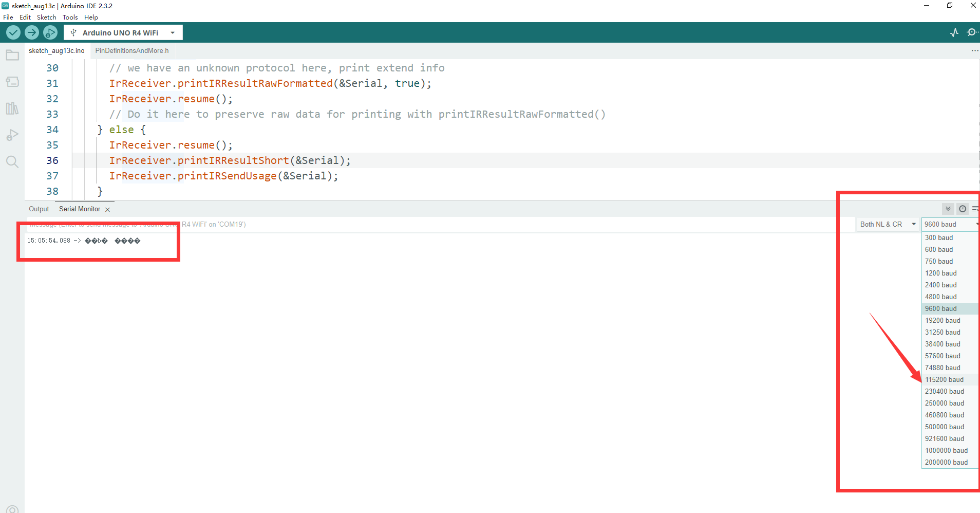Choose 2000000 baud option
The height and width of the screenshot is (513, 980).
950,462
